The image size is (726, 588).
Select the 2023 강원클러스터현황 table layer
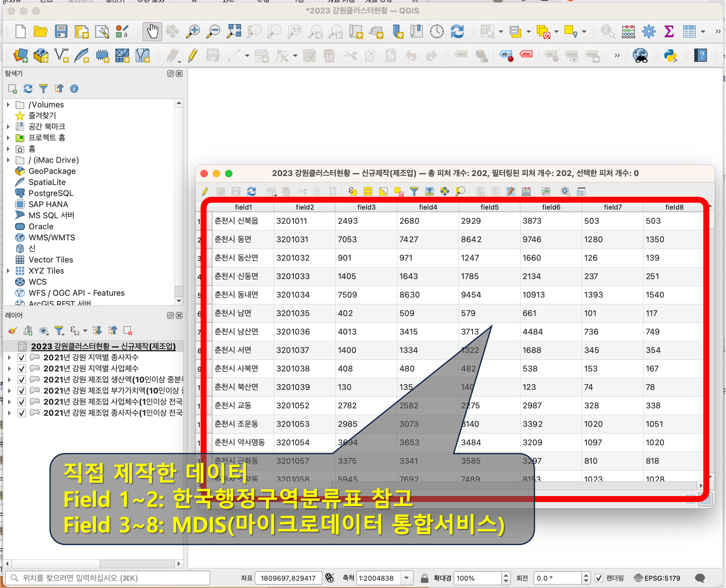[103, 346]
